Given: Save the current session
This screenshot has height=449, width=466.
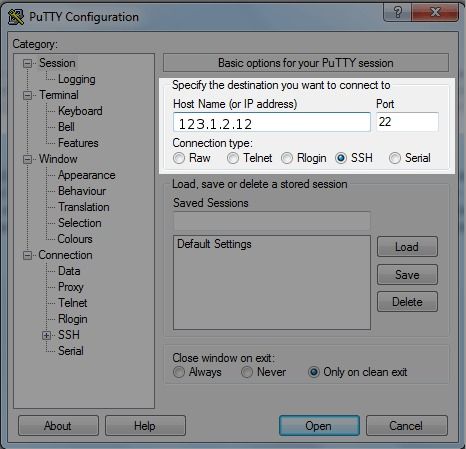Looking at the screenshot, I should [x=407, y=275].
